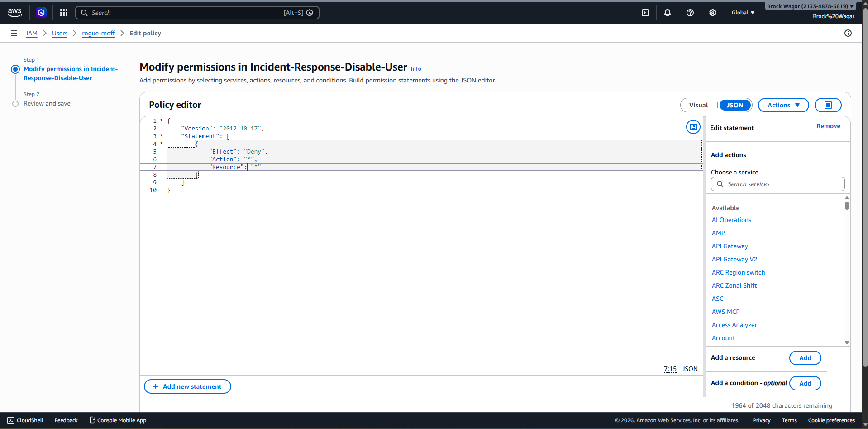The height and width of the screenshot is (429, 868).
Task: Select the Step 1 Modify permissions radio button
Action: (x=15, y=69)
